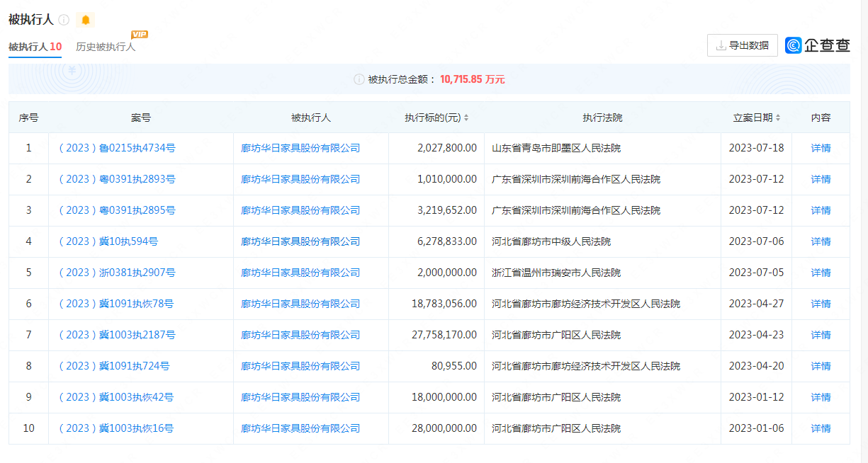Click 廊坊华日家具股份有限公司 in row 10
The width and height of the screenshot is (868, 463).
point(300,428)
